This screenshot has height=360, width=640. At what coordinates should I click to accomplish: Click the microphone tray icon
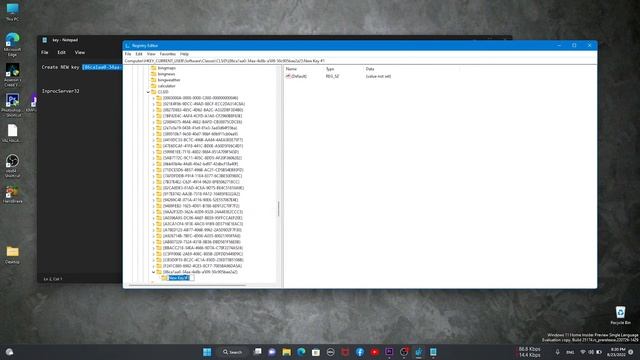click(557, 352)
